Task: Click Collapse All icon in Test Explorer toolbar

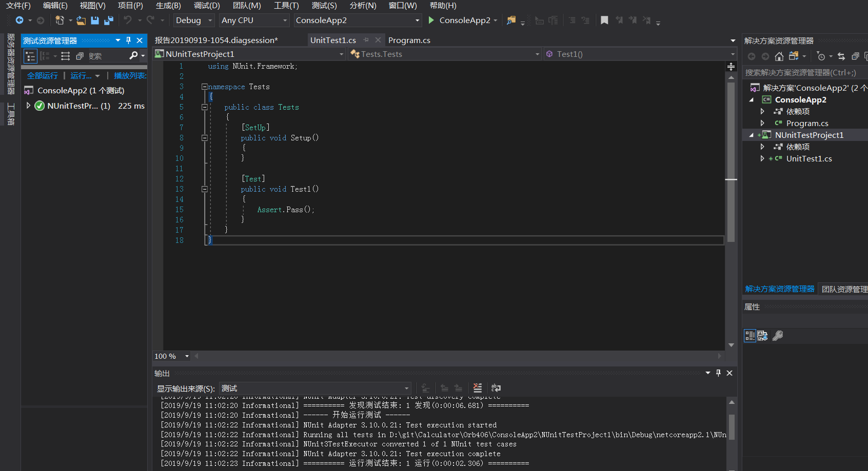Action: coord(80,56)
